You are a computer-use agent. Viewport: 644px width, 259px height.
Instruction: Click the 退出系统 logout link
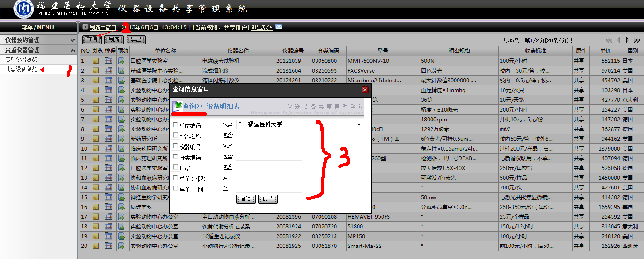point(262,27)
